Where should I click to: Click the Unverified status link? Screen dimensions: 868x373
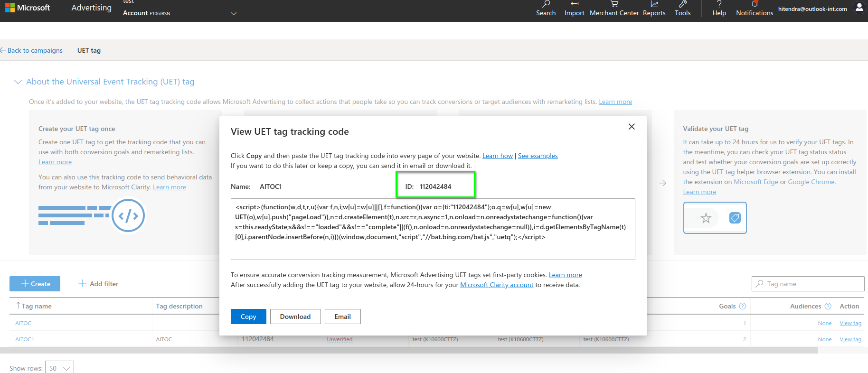(x=340, y=339)
